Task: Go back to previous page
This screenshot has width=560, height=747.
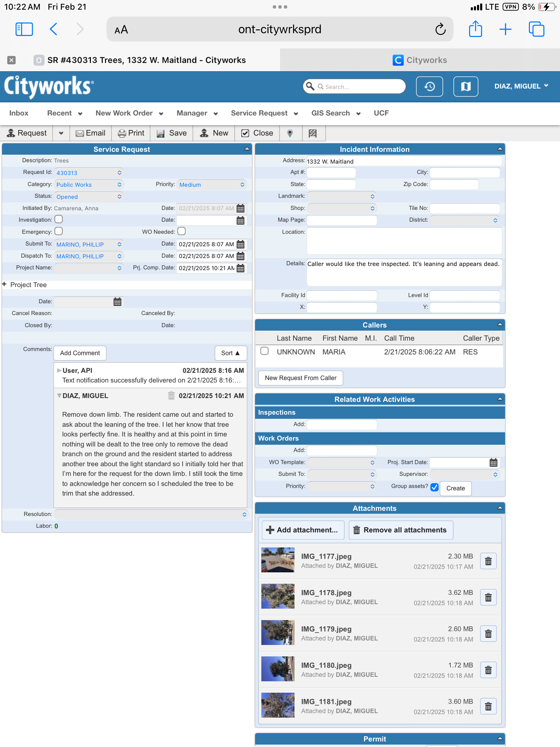Action: [54, 29]
